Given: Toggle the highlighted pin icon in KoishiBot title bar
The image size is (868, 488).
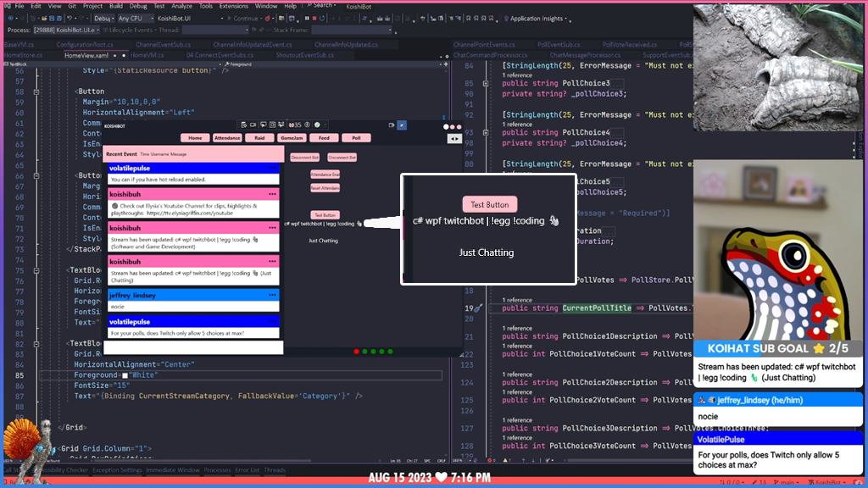Looking at the screenshot, I should coord(402,125).
